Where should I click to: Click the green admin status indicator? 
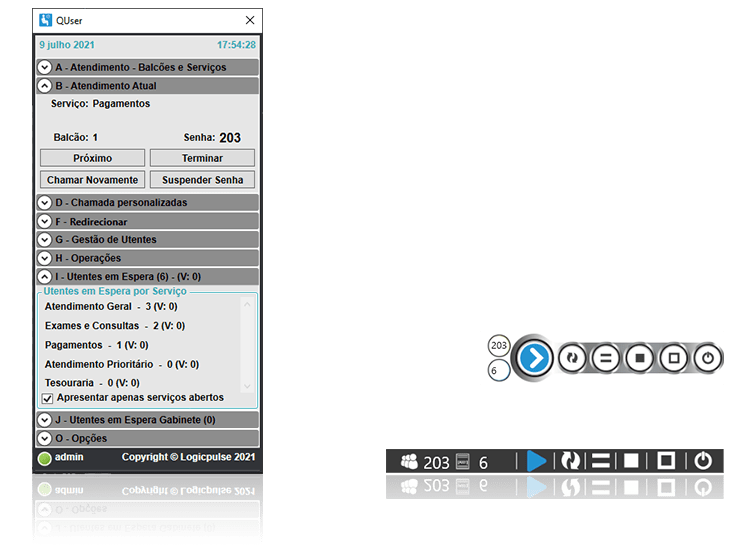44,458
